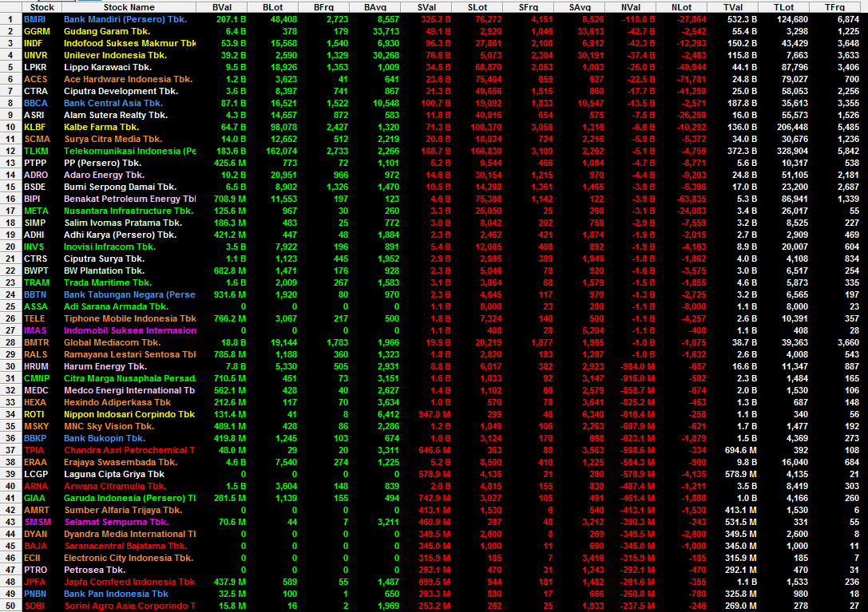The height and width of the screenshot is (612, 868).
Task: Select the ROTI stock code
Action: [x=34, y=415]
